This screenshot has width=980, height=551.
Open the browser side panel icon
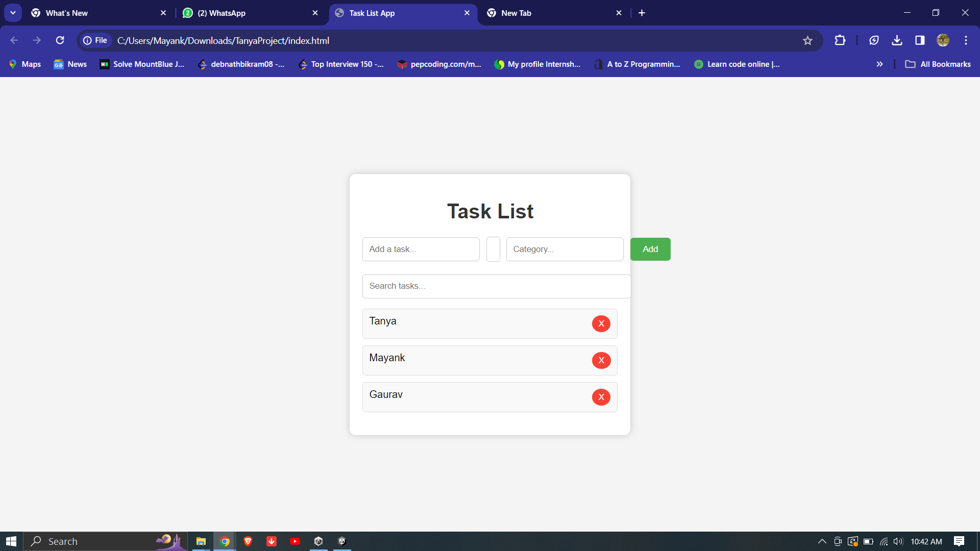(919, 40)
